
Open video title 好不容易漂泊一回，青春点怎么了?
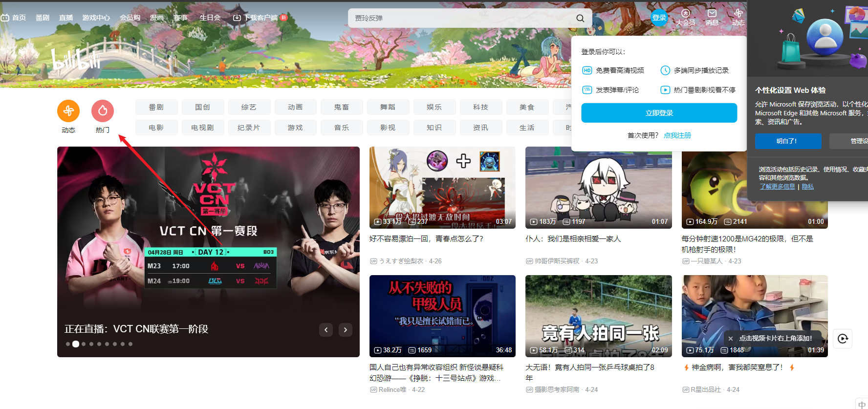click(x=426, y=239)
